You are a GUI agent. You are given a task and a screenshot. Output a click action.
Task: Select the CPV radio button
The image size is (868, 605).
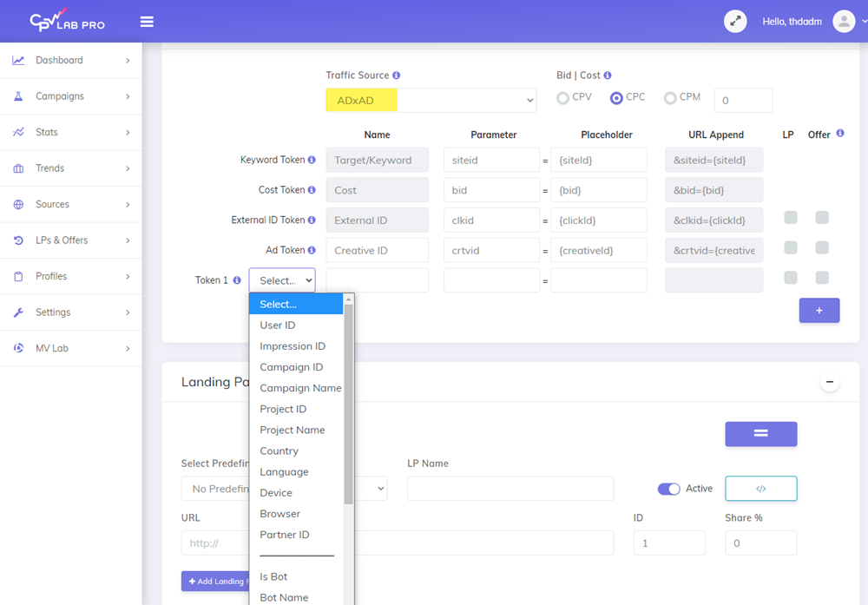click(562, 98)
